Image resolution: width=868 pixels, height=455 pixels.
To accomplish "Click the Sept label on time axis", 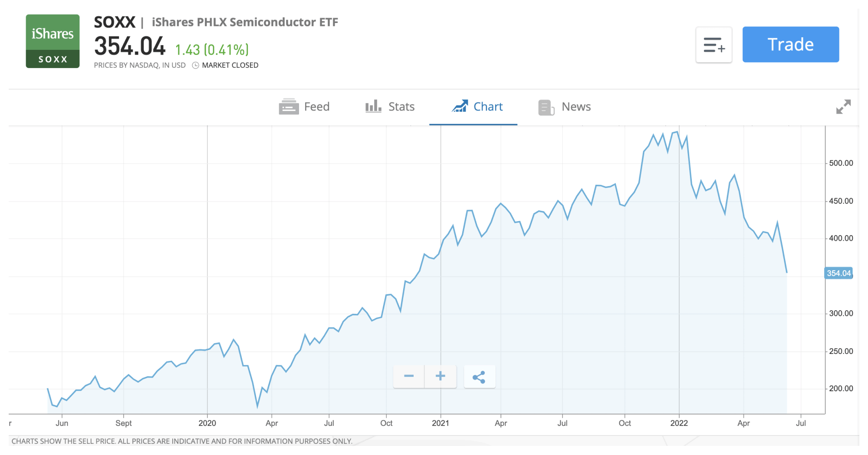I will [x=123, y=423].
